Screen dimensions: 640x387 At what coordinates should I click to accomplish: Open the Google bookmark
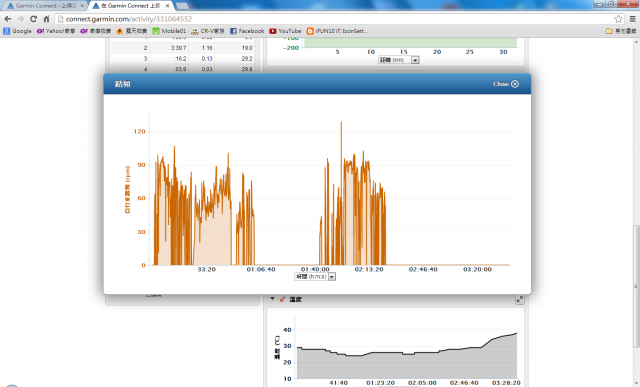(x=18, y=31)
